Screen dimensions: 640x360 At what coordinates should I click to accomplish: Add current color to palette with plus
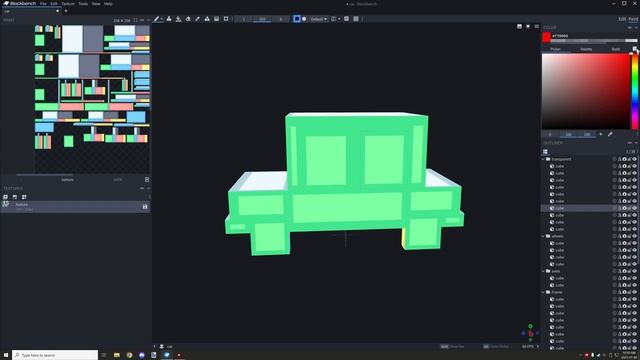coord(600,134)
